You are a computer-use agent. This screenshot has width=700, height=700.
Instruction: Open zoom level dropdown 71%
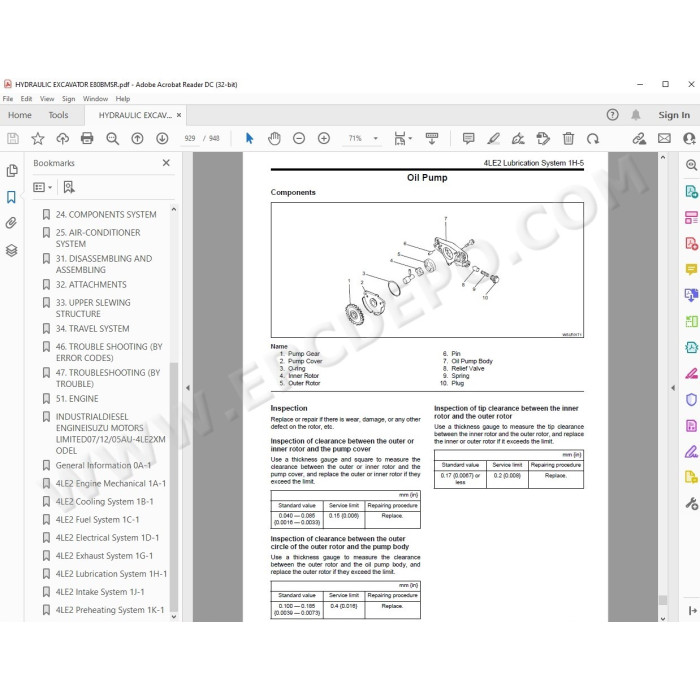pos(375,138)
